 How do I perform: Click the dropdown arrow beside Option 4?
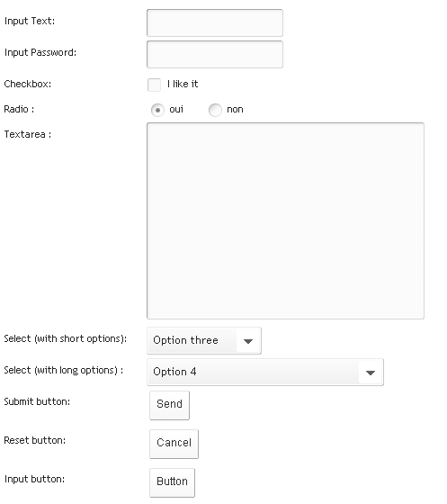coord(371,373)
